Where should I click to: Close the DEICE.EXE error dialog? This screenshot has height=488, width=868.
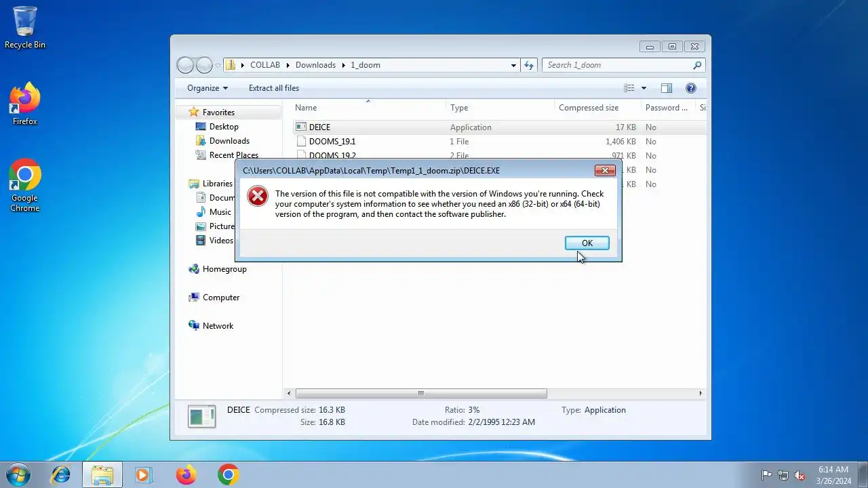click(605, 170)
